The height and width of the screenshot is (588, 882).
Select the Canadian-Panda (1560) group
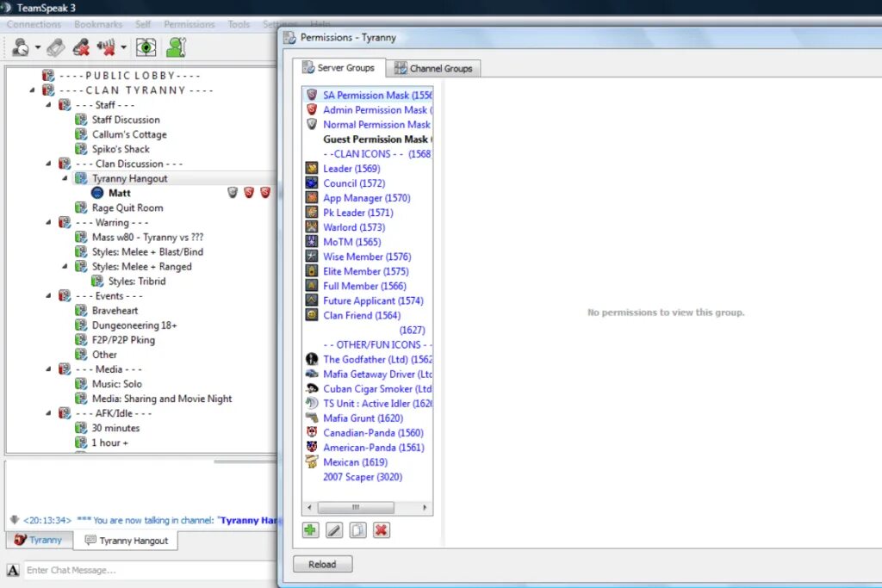point(368,432)
